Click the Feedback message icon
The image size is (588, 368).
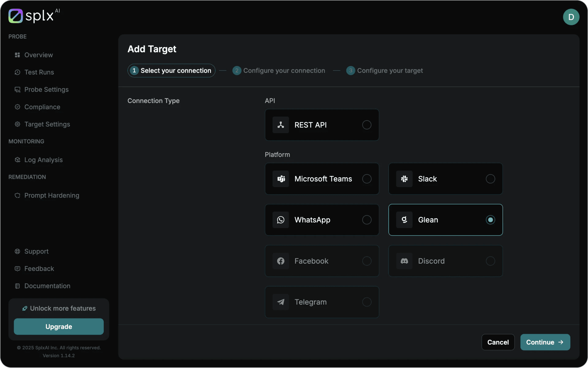coord(17,268)
